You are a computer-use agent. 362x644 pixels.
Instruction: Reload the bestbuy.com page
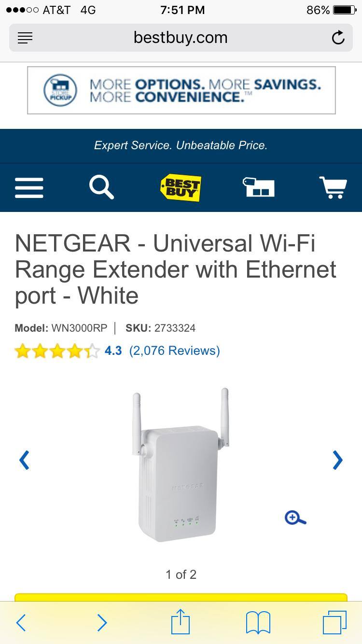click(x=338, y=38)
